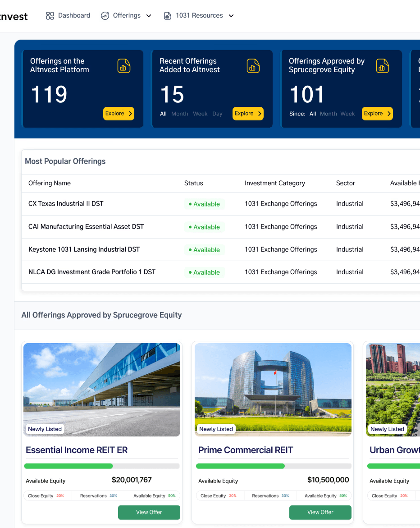Click Newly Listed badge on Essential Income REIT
Screen dimensions: 420x528
[x=45, y=429]
